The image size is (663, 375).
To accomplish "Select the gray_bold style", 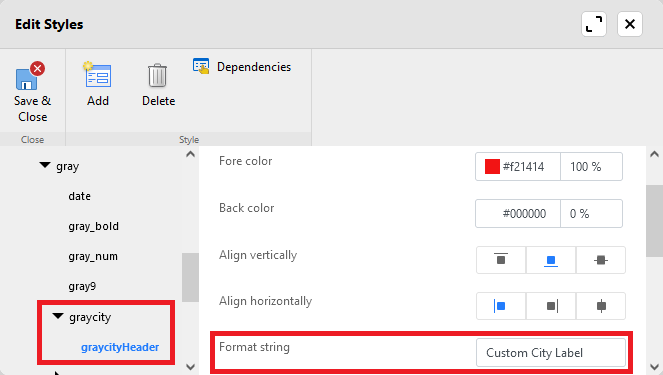I will [x=93, y=226].
